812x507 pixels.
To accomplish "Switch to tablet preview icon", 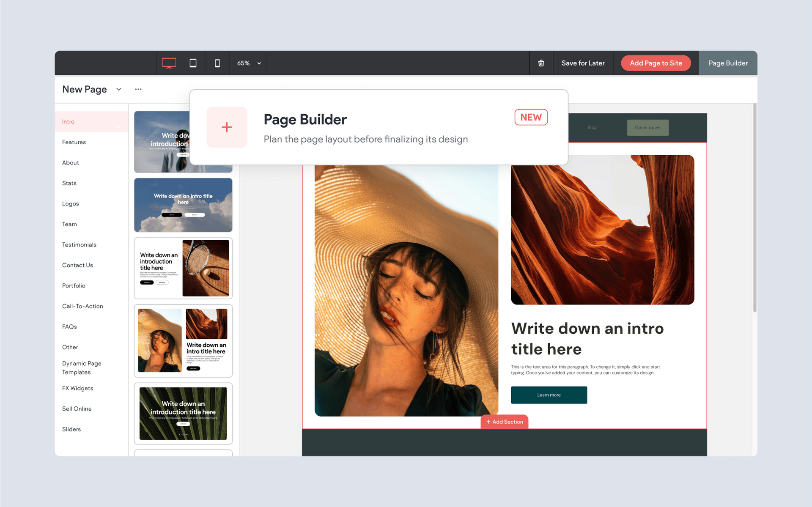I will [193, 63].
